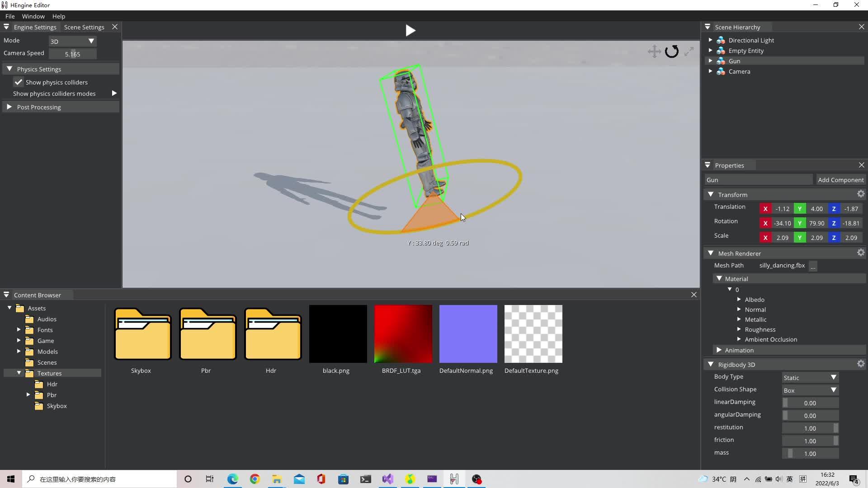Open the Mesh Renderer settings gear
The height and width of the screenshot is (488, 868).
click(861, 253)
